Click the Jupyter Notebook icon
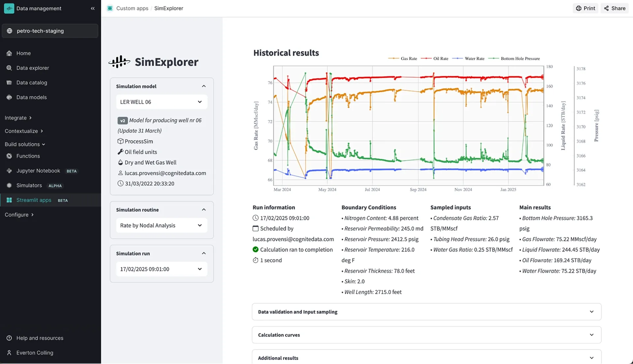633x364 pixels. click(x=9, y=171)
